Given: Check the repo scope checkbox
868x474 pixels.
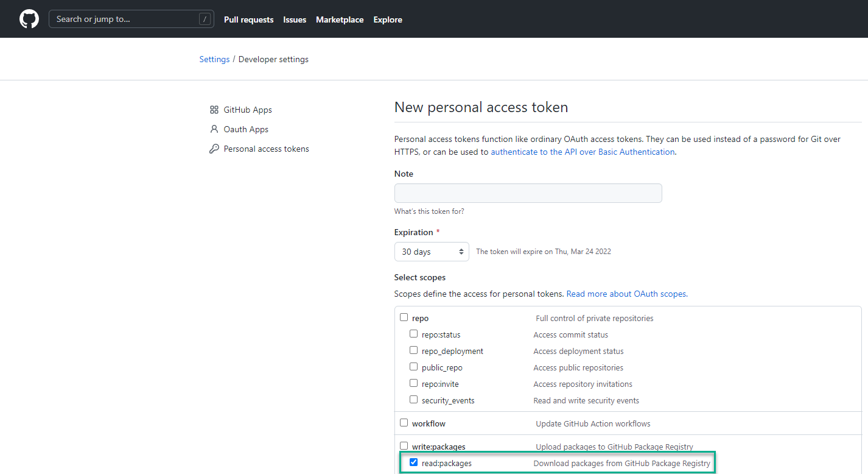Looking at the screenshot, I should [404, 317].
